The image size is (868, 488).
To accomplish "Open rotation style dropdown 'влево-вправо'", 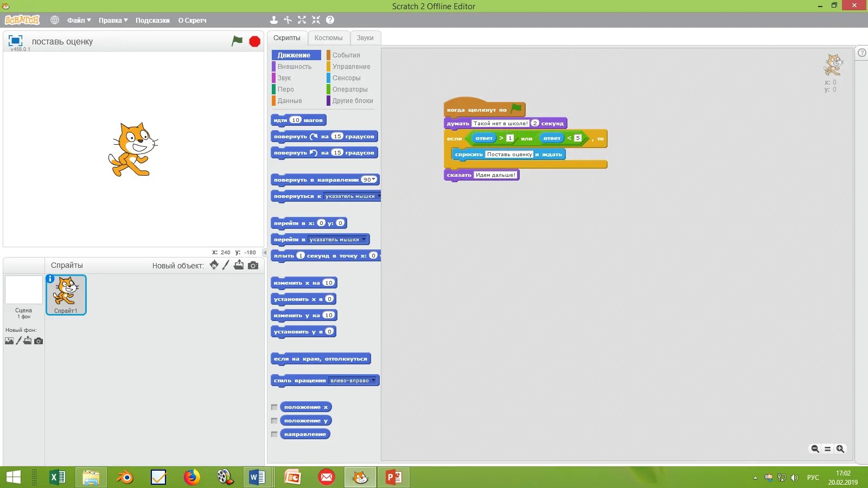I will tap(353, 381).
